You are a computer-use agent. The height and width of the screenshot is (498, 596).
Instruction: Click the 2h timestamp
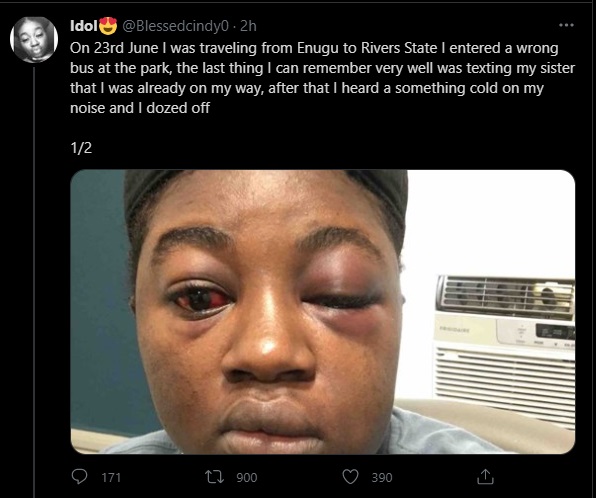pyautogui.click(x=249, y=26)
